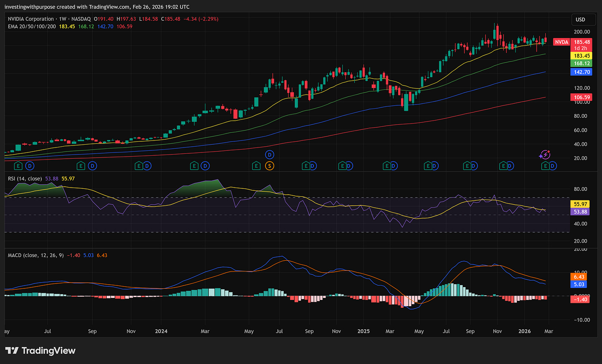Open the November 2023 earnings E marker
Screen dimensions: 602x364
coord(139,166)
